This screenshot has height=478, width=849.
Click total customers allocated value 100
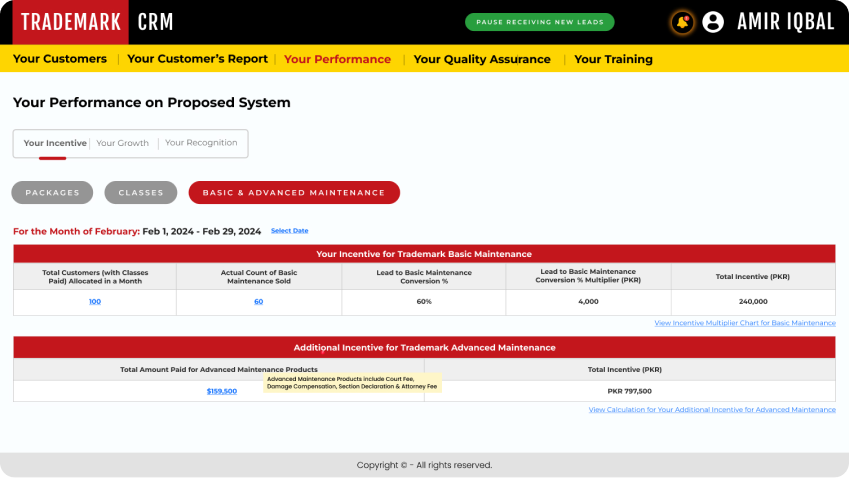click(95, 301)
